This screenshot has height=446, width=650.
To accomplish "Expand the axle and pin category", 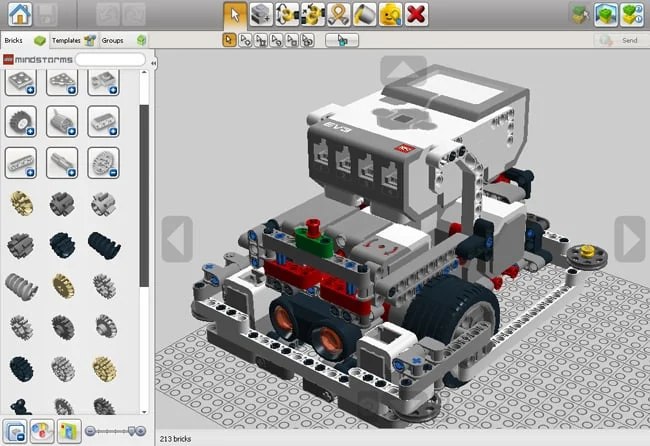I will pos(62,163).
